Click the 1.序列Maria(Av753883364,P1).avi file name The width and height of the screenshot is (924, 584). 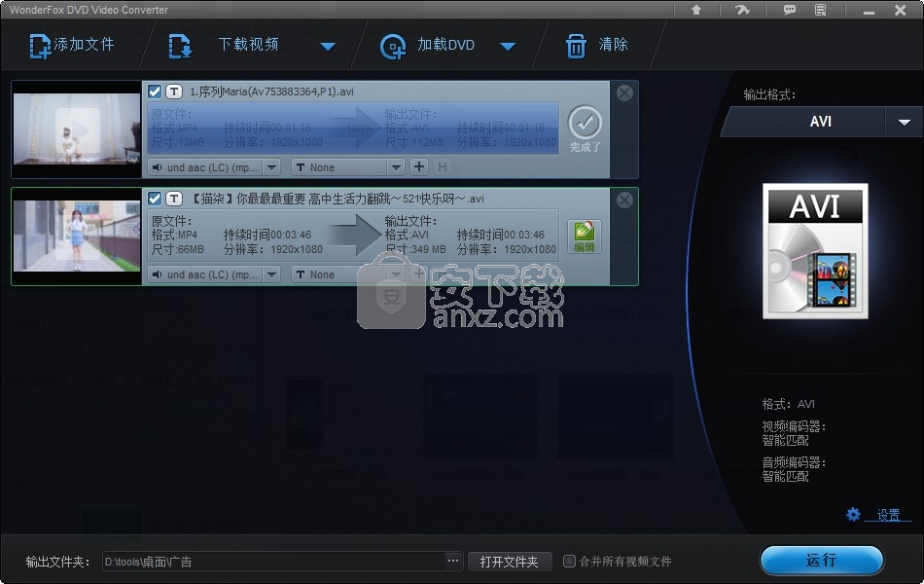[x=271, y=91]
